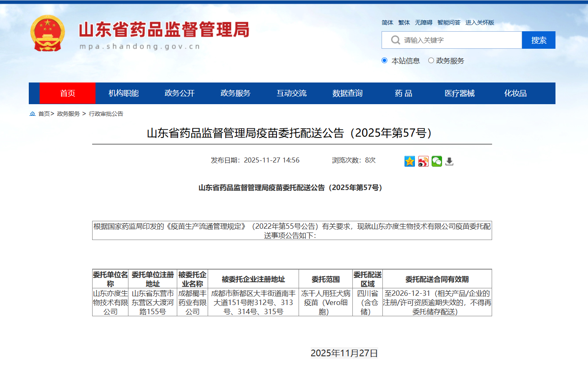Image resolution: width=588 pixels, height=365 pixels.
Task: Click the home icon in the breadcrumb
Action: coord(32,114)
